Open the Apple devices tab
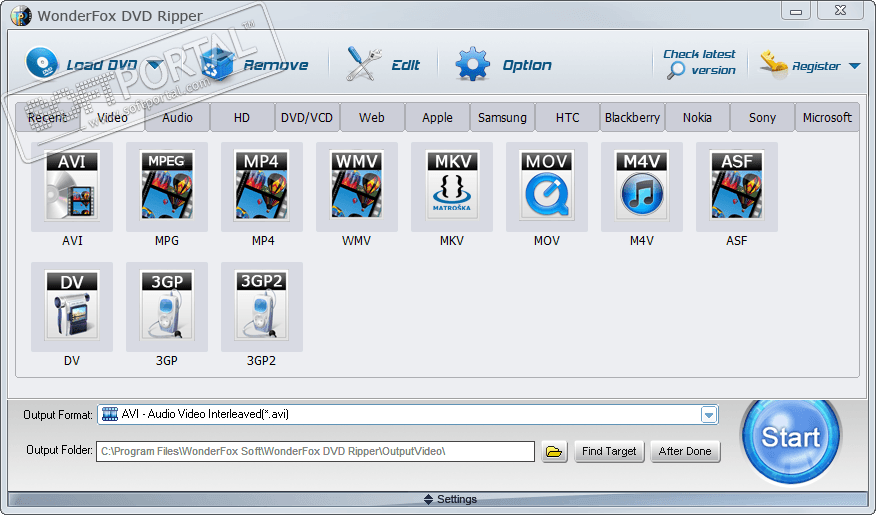The width and height of the screenshot is (877, 516). tap(437, 117)
